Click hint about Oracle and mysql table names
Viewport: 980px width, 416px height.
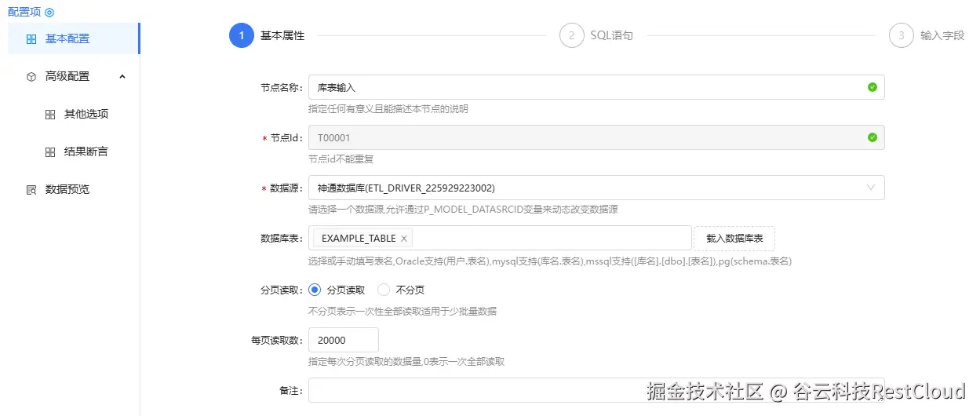(x=549, y=261)
